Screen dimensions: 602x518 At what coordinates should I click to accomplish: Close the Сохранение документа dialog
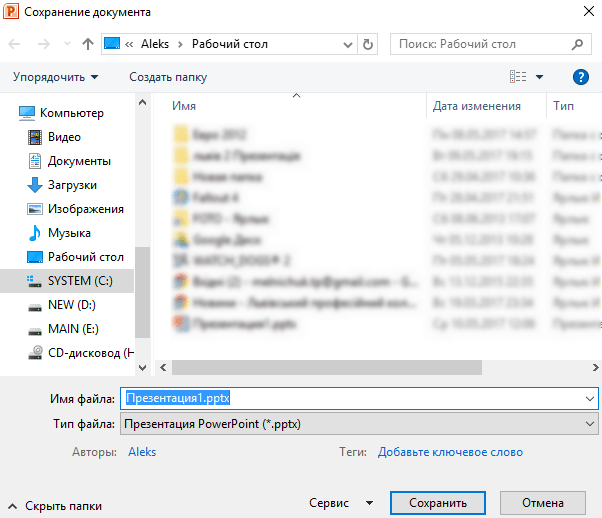(x=589, y=11)
